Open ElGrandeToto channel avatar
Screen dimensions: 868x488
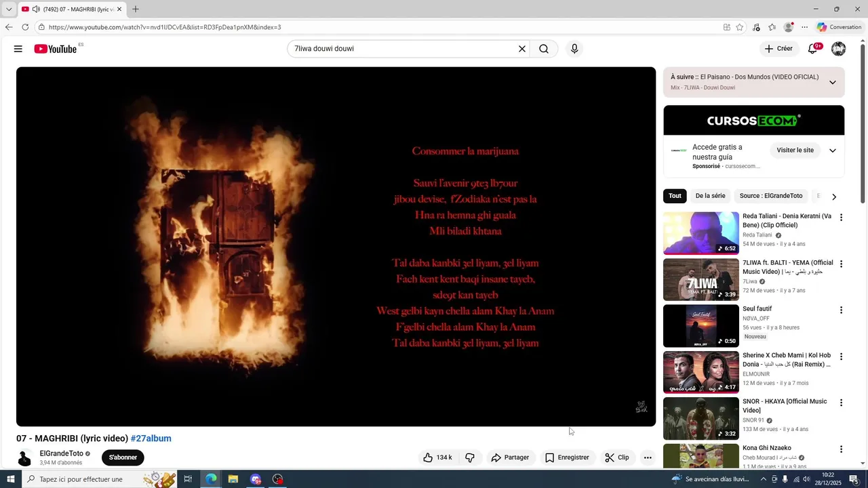pos(24,457)
